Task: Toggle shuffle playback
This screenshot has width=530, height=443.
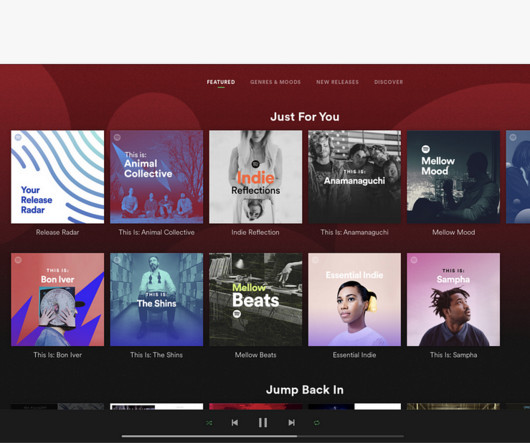Action: 209,423
